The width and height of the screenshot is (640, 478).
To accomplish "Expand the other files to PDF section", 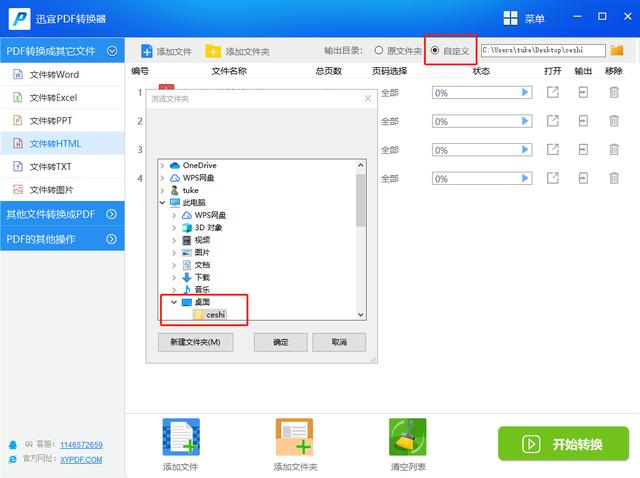I will pyautogui.click(x=111, y=214).
